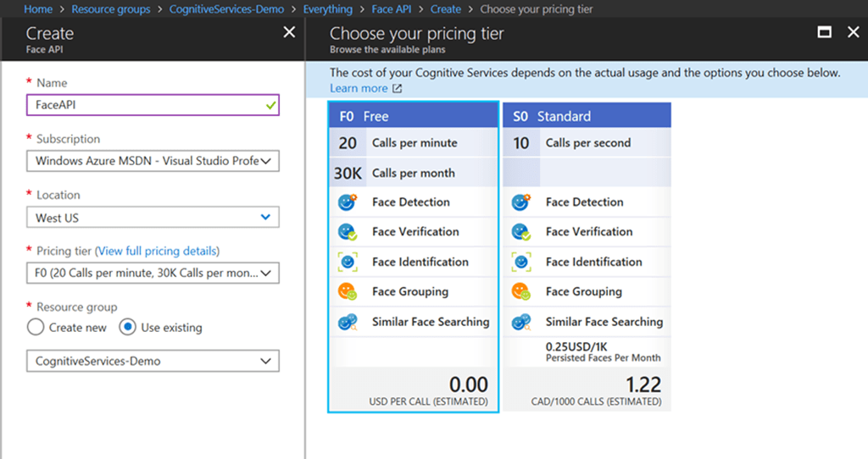Click Face Grouping icon in Standard tier

click(x=521, y=292)
